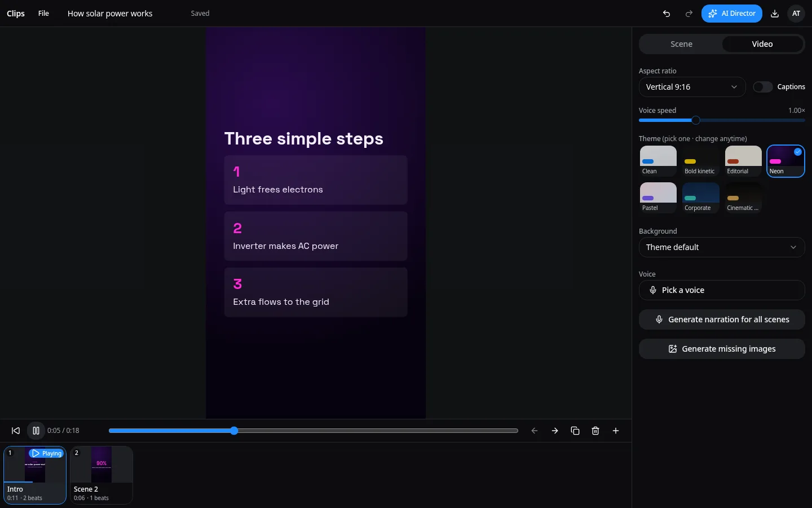Duplicate the current scene icon
This screenshot has width=812, height=508.
coord(575,431)
